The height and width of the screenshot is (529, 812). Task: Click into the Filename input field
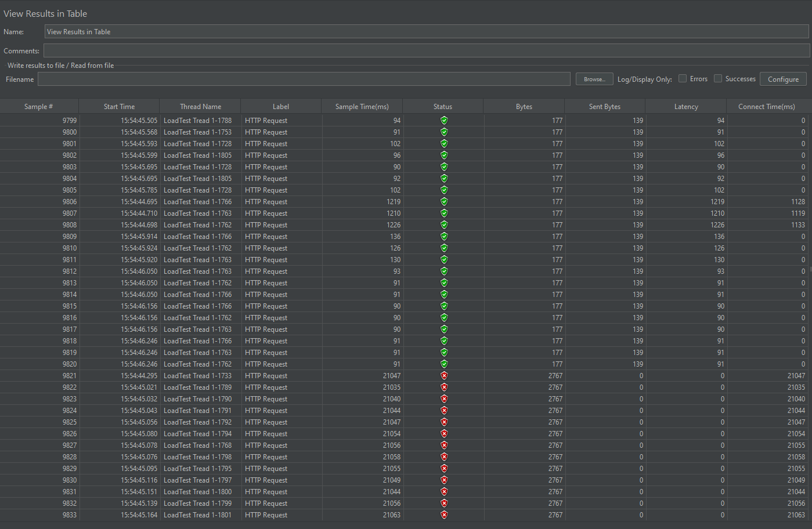pos(304,79)
